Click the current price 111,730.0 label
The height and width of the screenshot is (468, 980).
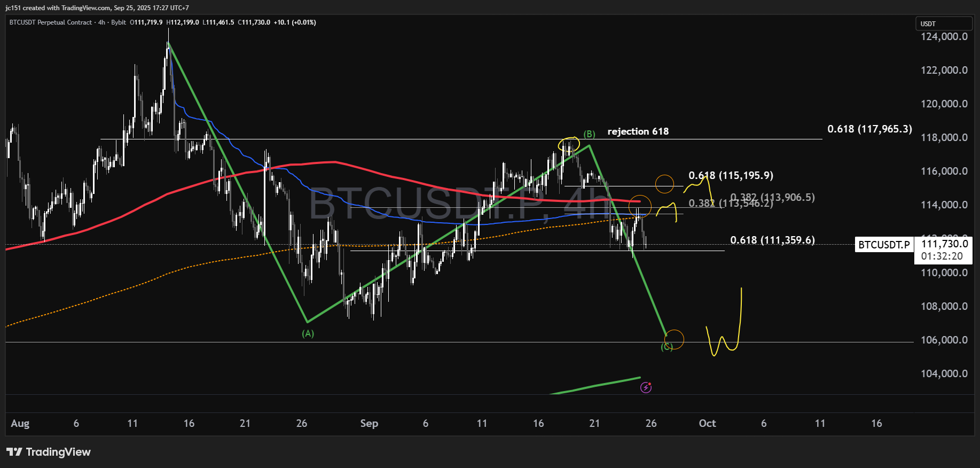944,244
